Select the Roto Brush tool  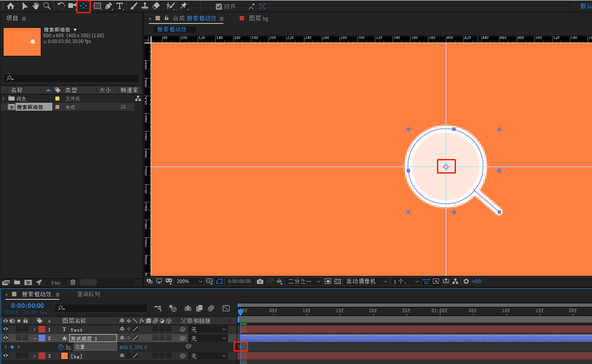[x=170, y=6]
